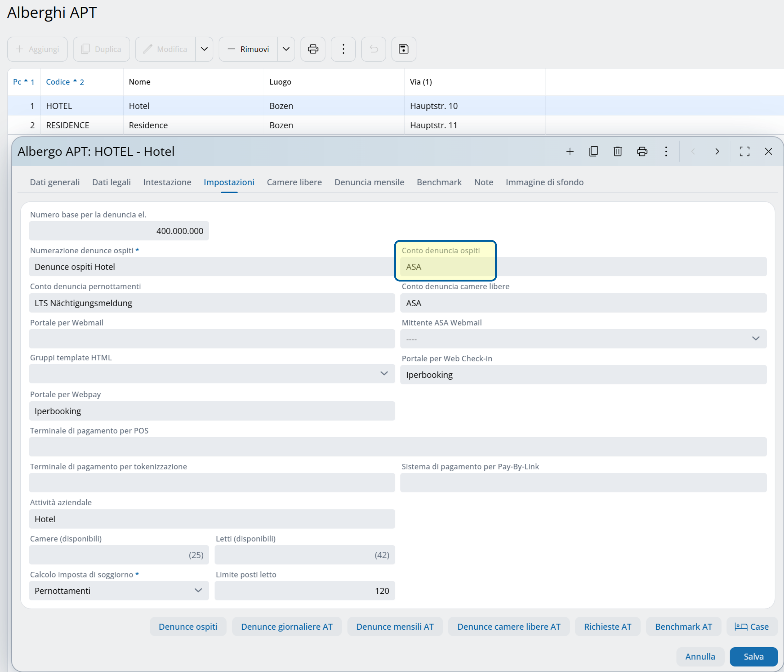This screenshot has height=672, width=784.
Task: Click Terminale di pagamento per POS field
Action: pyautogui.click(x=398, y=447)
